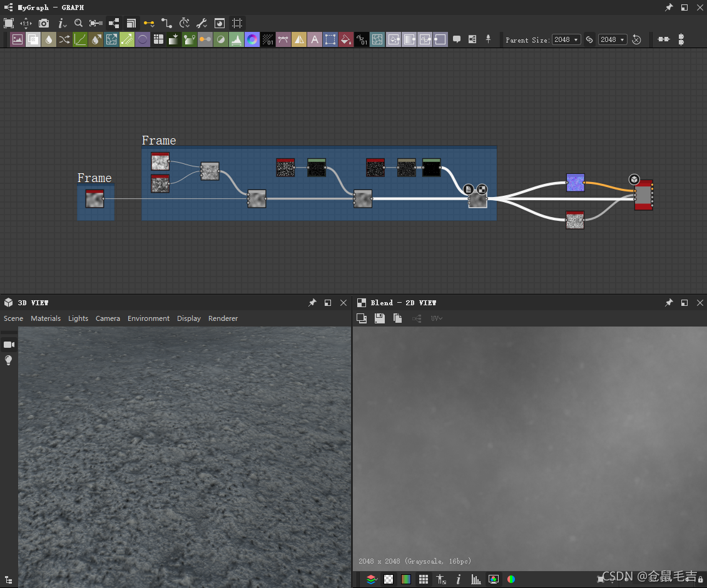The width and height of the screenshot is (707, 588).
Task: Open the Environment menu
Action: (x=148, y=318)
